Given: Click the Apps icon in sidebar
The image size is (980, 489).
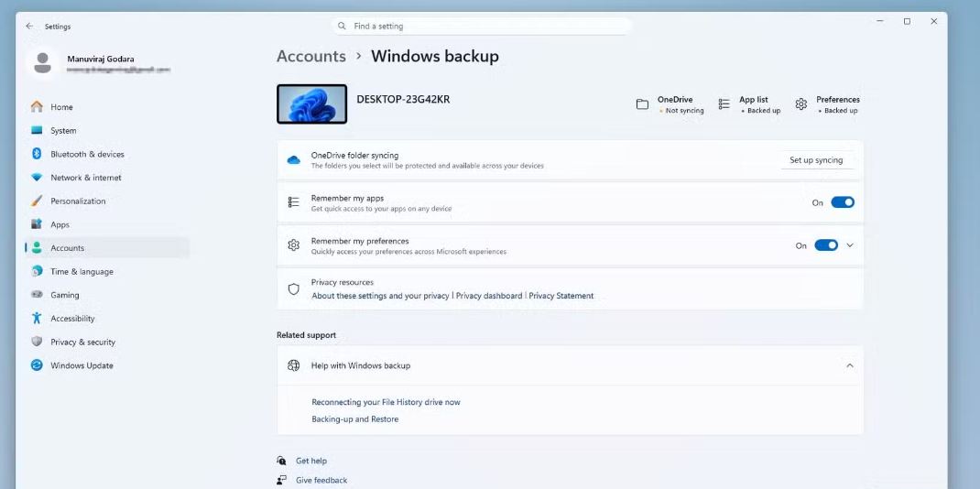Looking at the screenshot, I should tap(37, 224).
